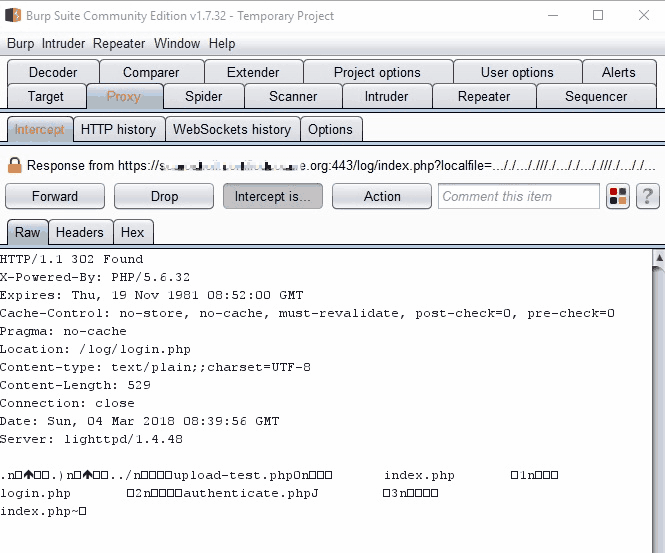Screen dimensions: 665x553
Task: Minimize the Burp Suite window
Action: coord(553,15)
